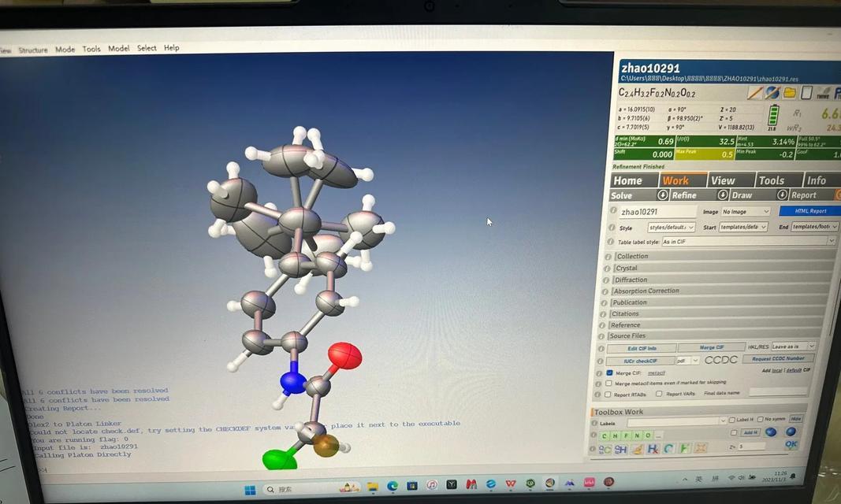Screen dimensions: 841x504
Task: Click the blank notepad icon in header
Action: point(806,93)
